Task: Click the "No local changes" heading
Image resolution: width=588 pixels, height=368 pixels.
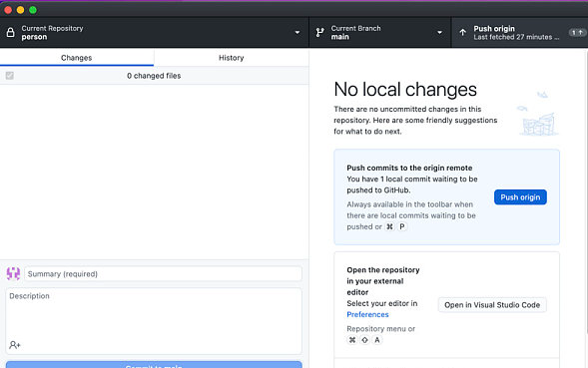Action: point(405,90)
